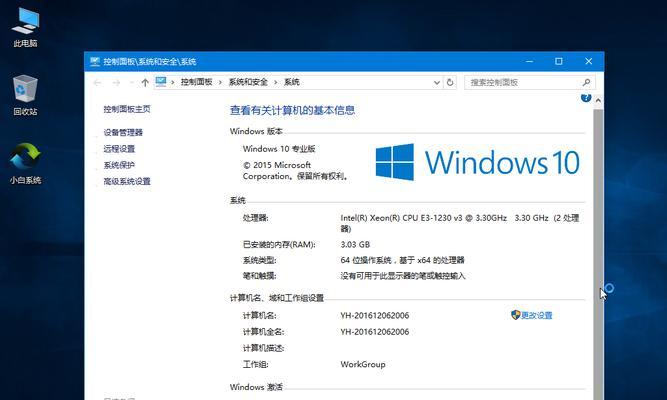Select the 系统 breadcrumb item
The image size is (667, 400).
[292, 82]
